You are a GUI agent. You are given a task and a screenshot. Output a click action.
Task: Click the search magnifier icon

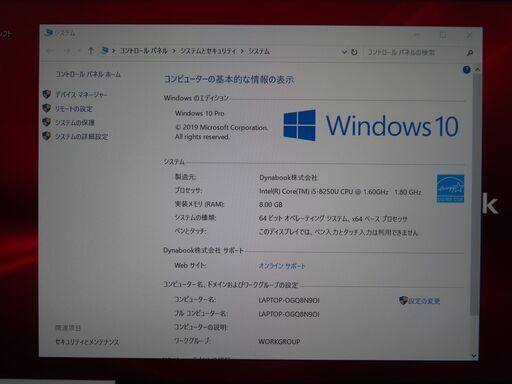(x=470, y=53)
